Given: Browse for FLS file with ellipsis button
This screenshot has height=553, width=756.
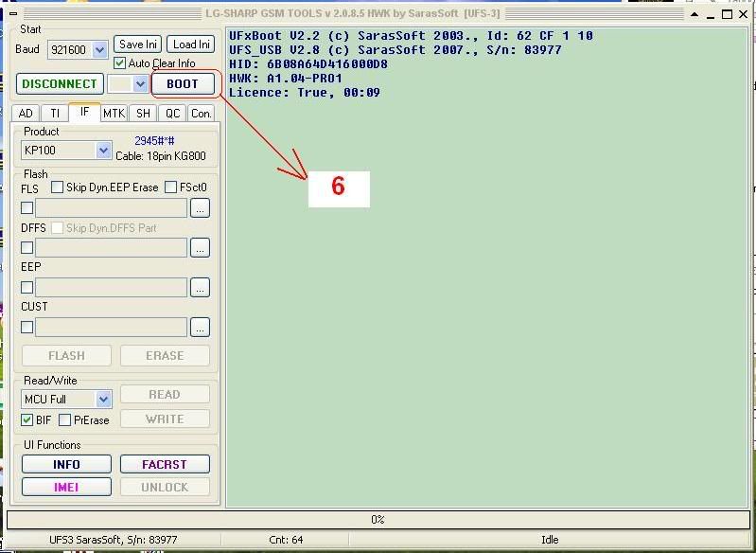Looking at the screenshot, I should point(200,208).
